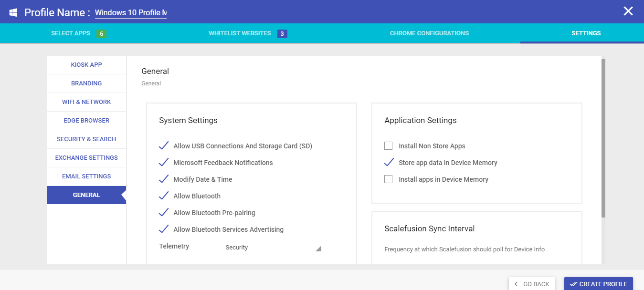Enable Install apps in Device Memory checkbox
Image resolution: width=644 pixels, height=290 pixels.
click(389, 179)
